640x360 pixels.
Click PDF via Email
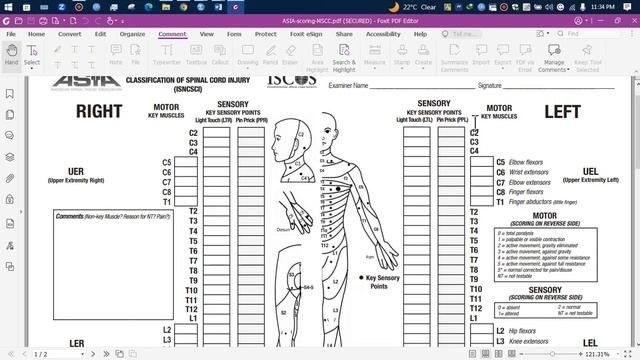(x=525, y=58)
